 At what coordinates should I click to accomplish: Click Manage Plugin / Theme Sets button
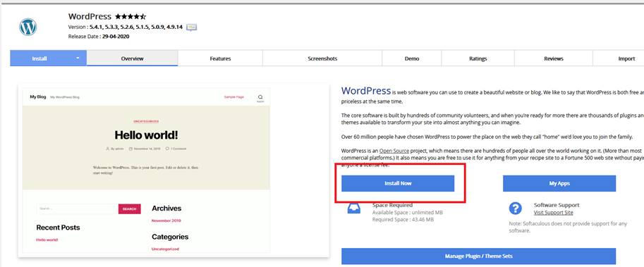pyautogui.click(x=478, y=256)
